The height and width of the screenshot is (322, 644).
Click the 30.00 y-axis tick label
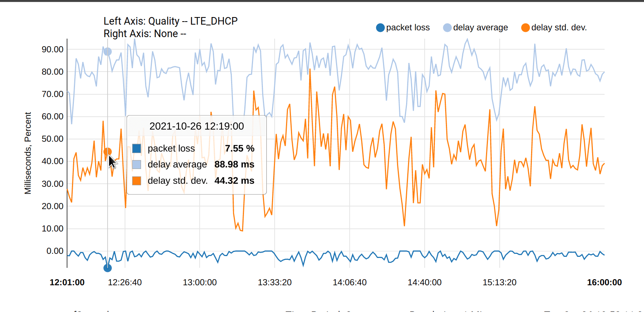[x=53, y=184]
